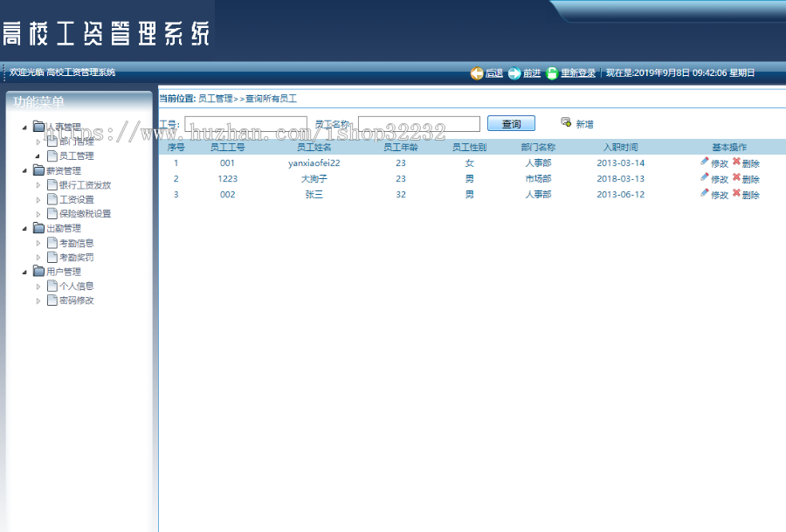786x532 pixels.
Task: Click the 新增 add-new icon
Action: coord(566,122)
